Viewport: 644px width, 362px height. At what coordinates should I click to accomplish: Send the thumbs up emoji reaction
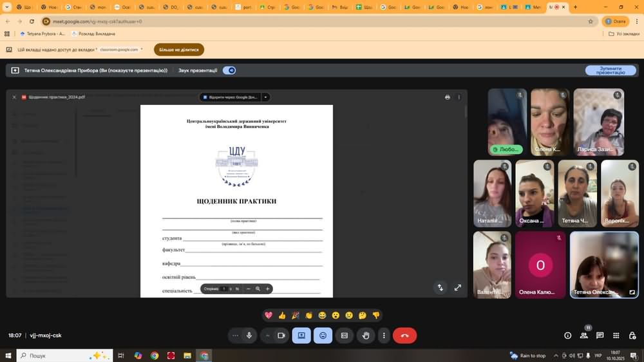(282, 316)
